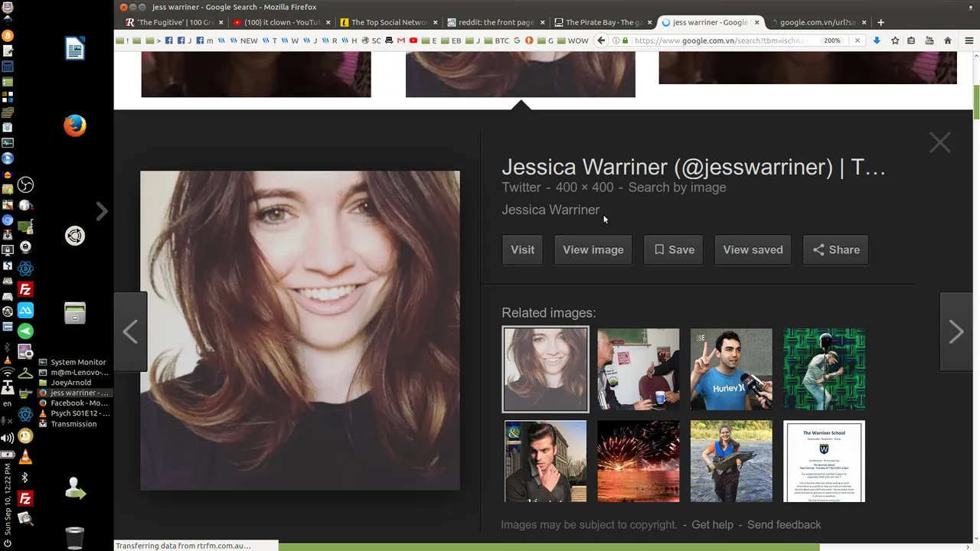Click the Share button

tap(836, 249)
